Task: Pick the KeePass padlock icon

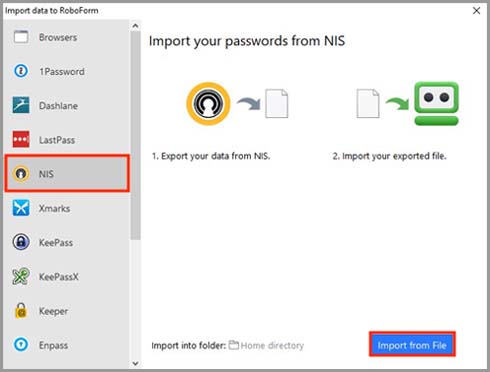Action: coord(21,242)
